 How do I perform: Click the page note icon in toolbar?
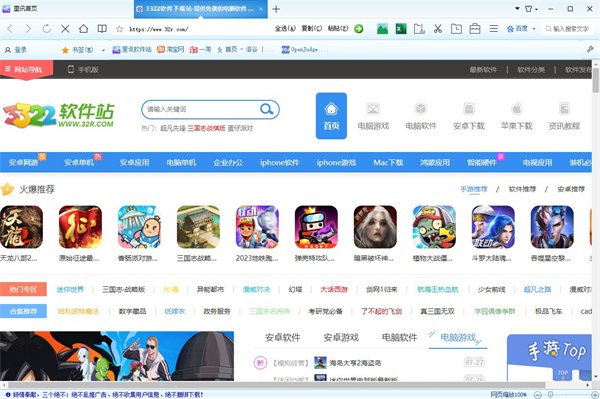coord(419,29)
